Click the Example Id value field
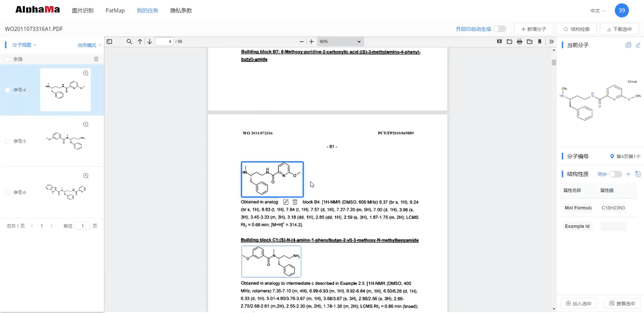Viewport: 644px width, 313px height. [613, 226]
